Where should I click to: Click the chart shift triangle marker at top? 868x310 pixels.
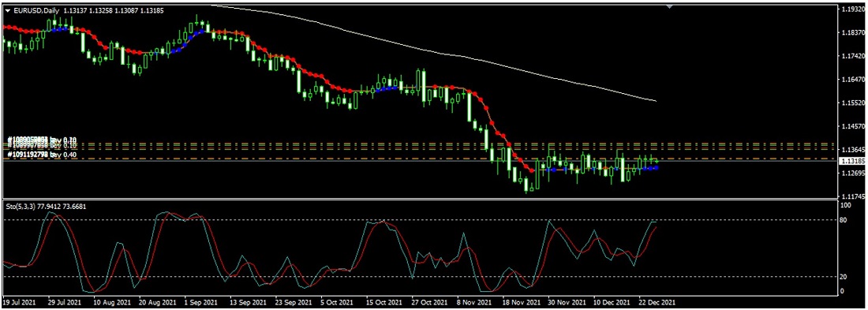(670, 6)
